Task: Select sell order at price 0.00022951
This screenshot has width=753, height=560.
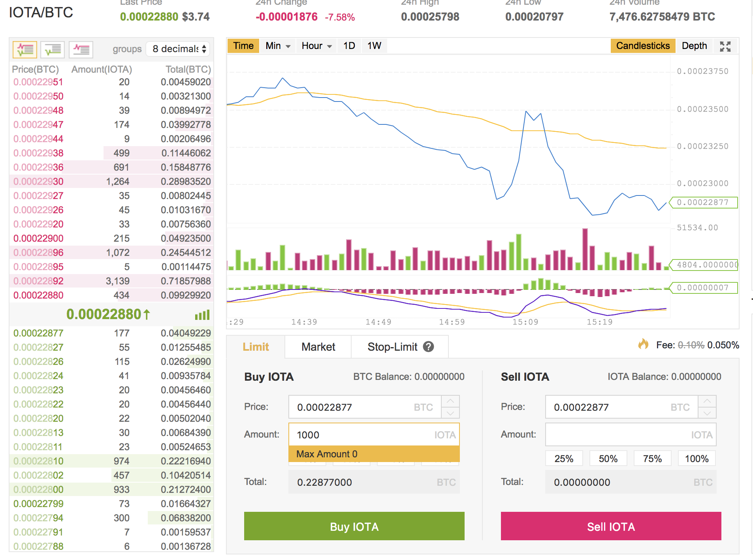Action: coord(111,82)
